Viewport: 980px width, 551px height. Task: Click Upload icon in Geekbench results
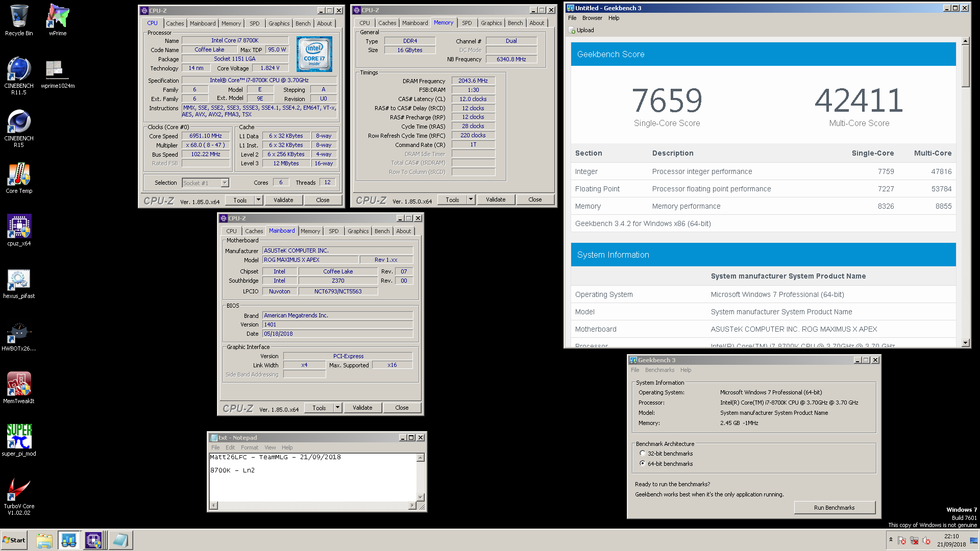(581, 30)
